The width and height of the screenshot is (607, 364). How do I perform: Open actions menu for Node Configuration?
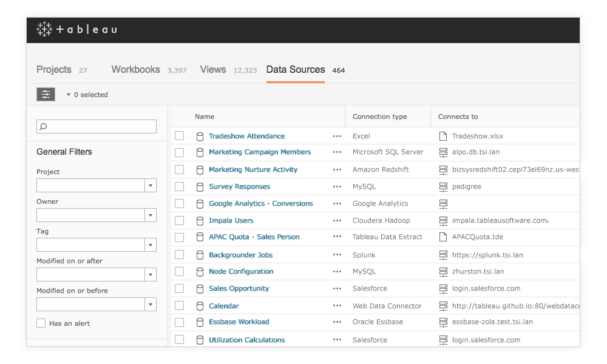click(x=337, y=272)
